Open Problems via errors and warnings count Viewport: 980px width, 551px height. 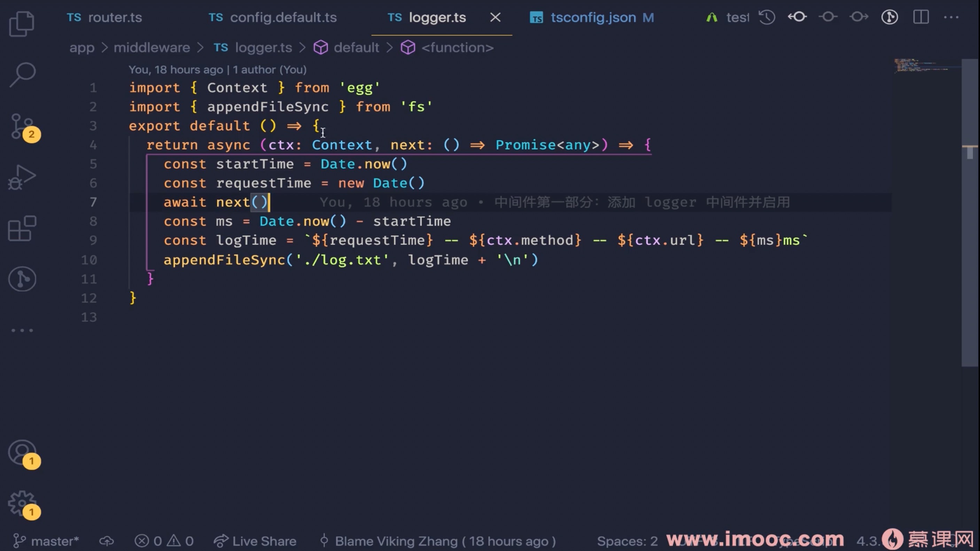[x=164, y=541]
